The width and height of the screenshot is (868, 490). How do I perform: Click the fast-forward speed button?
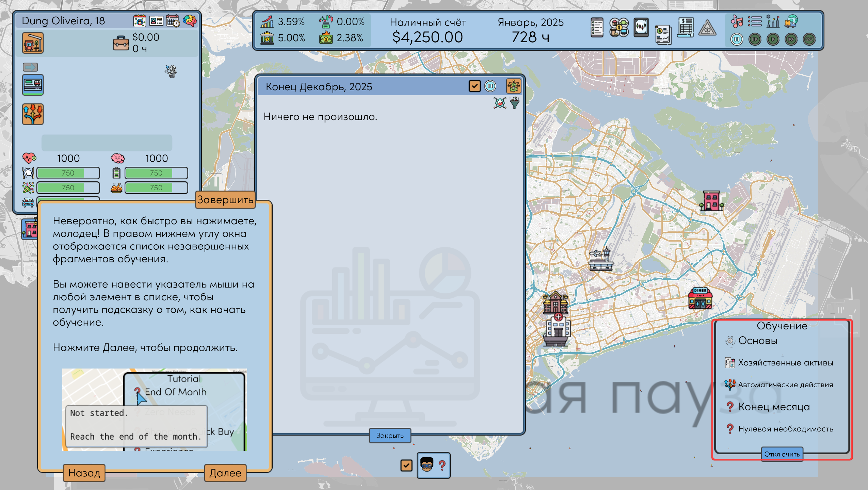[791, 39]
